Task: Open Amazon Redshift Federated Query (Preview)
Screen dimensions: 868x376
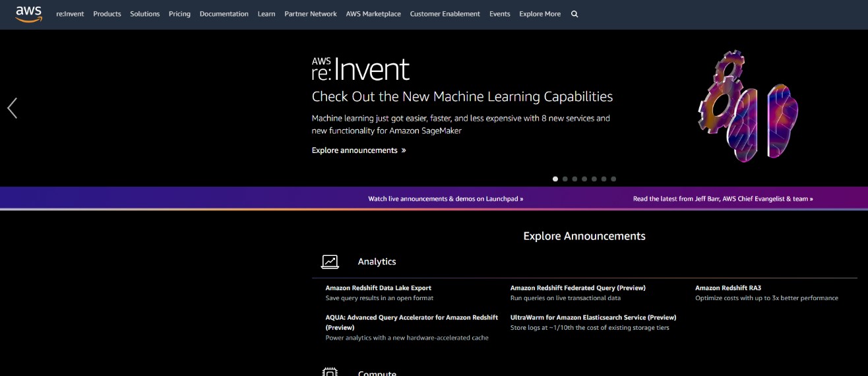Action: point(578,288)
